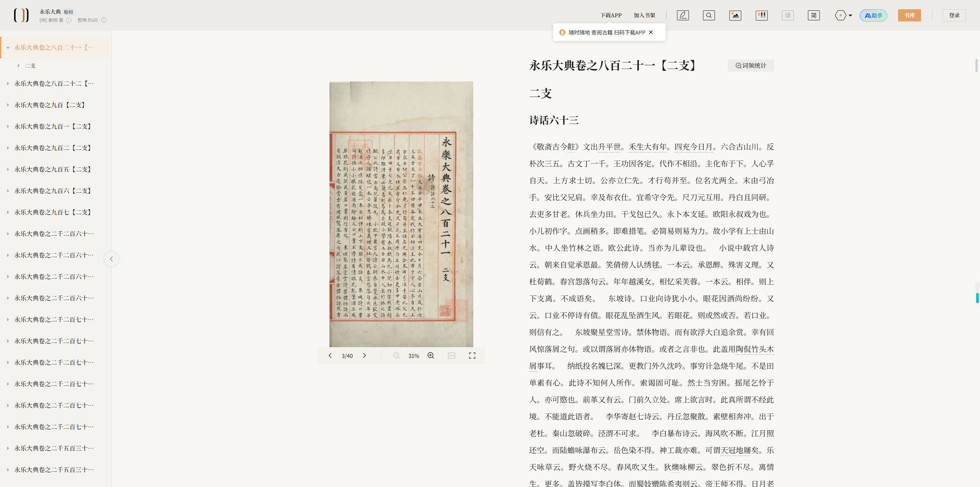Click 加入书架 in top menu
Screen dimensions: 980x487
pos(644,15)
